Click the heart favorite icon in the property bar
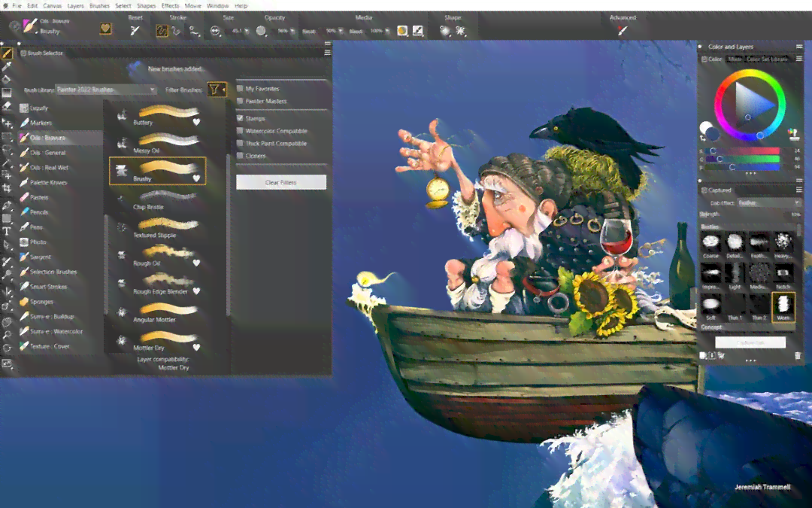The height and width of the screenshot is (508, 812). pos(106,29)
